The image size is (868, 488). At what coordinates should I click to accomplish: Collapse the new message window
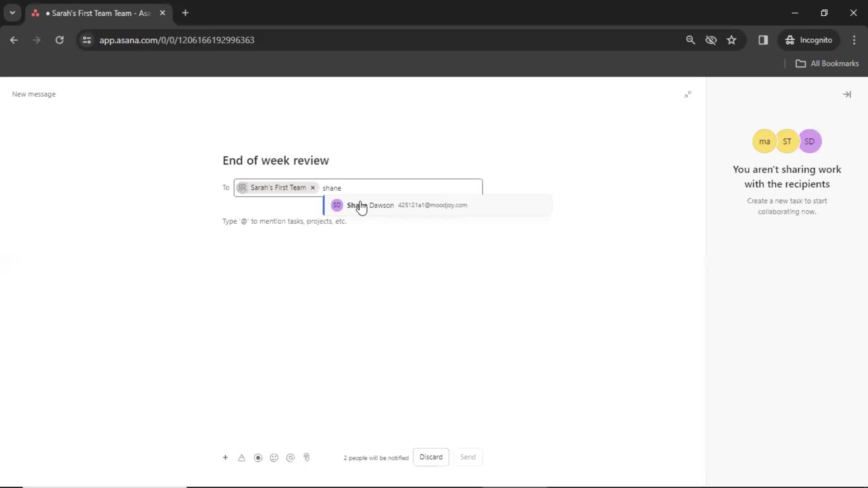click(688, 94)
